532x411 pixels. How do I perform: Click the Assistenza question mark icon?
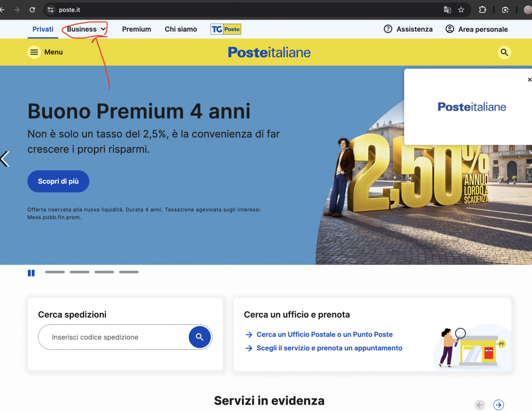(x=388, y=29)
